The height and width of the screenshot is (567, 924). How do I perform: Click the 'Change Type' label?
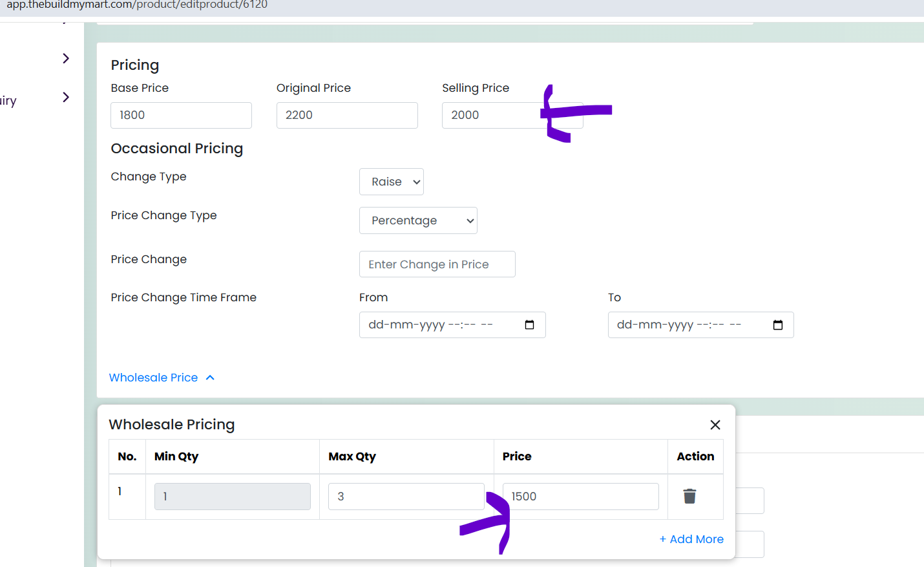[149, 177]
